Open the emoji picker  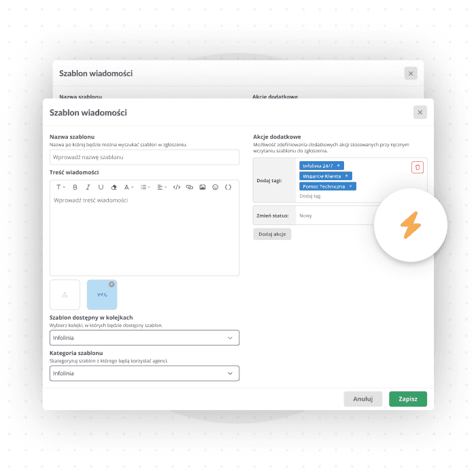click(x=216, y=187)
